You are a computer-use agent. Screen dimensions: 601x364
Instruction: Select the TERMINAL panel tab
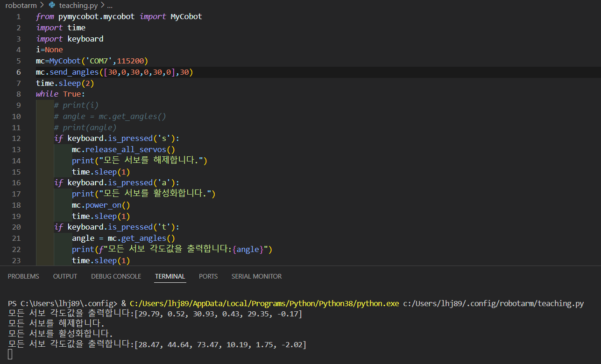[170, 276]
